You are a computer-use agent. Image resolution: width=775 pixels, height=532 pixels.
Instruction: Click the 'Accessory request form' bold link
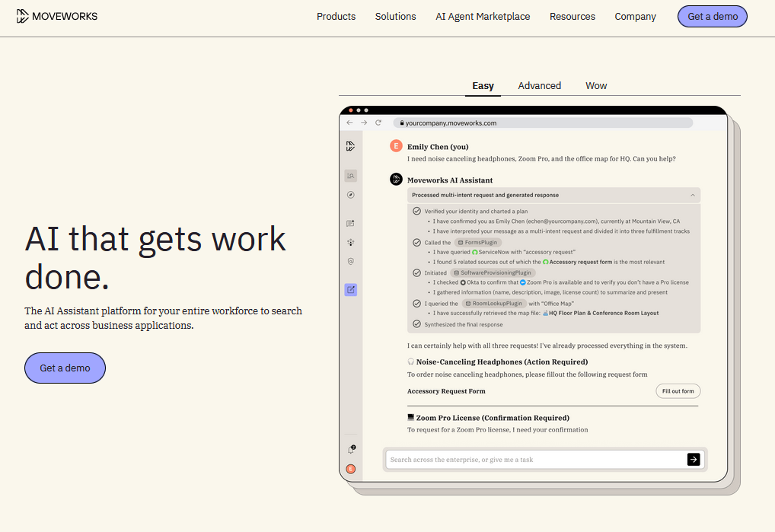[x=580, y=262]
